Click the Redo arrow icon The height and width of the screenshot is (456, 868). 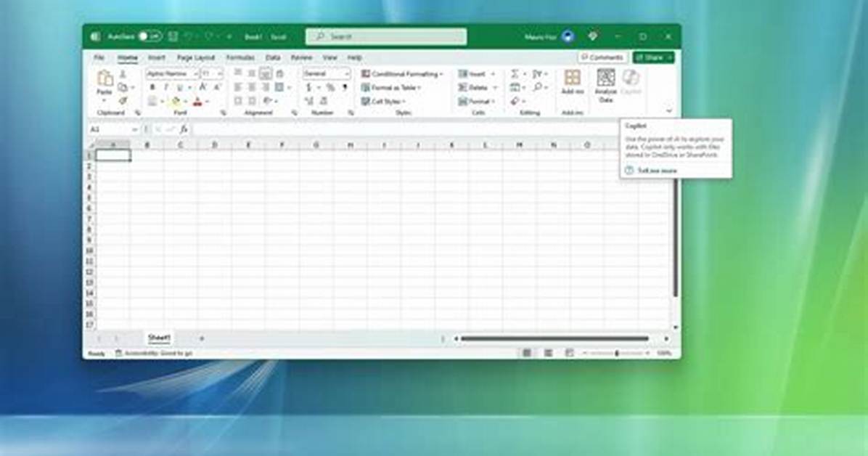pyautogui.click(x=209, y=36)
